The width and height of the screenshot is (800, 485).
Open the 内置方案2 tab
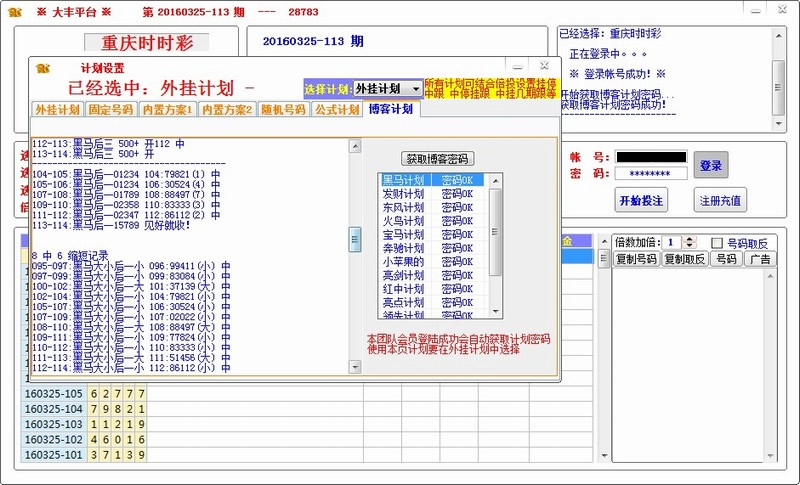[x=228, y=109]
